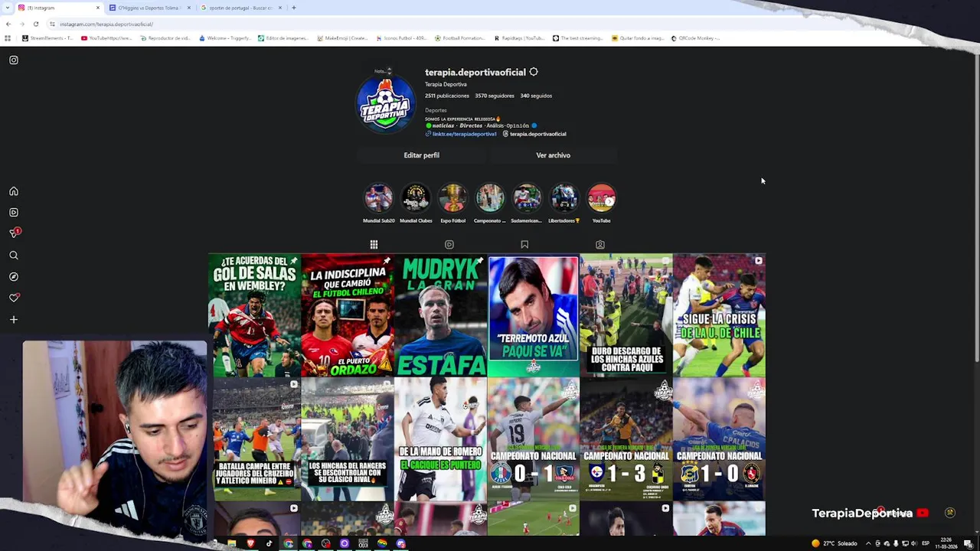Viewport: 980px width, 551px height.
Task: Click the page vertical scrollbar
Action: click(x=976, y=207)
